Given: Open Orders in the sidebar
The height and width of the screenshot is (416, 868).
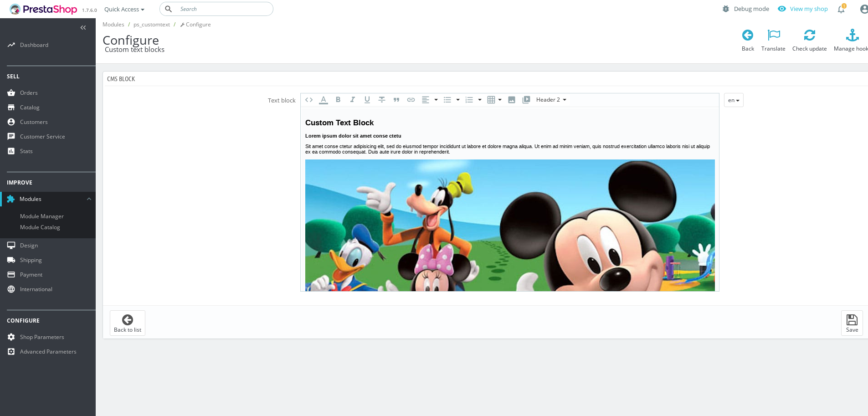Looking at the screenshot, I should pos(29,93).
